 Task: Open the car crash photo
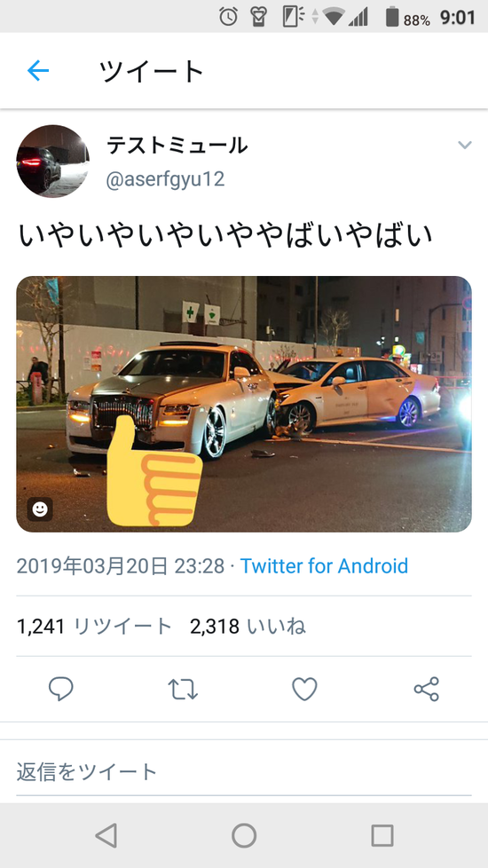pyautogui.click(x=244, y=404)
